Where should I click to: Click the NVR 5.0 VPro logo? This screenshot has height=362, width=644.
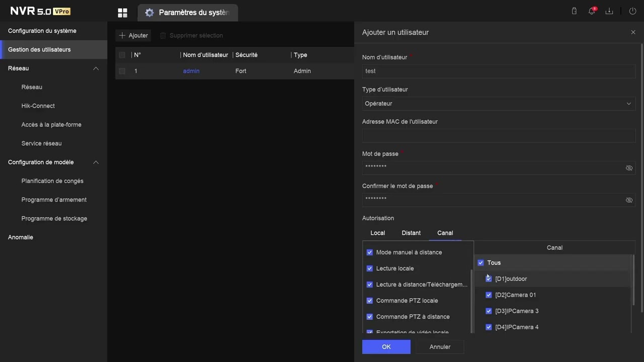coord(40,11)
